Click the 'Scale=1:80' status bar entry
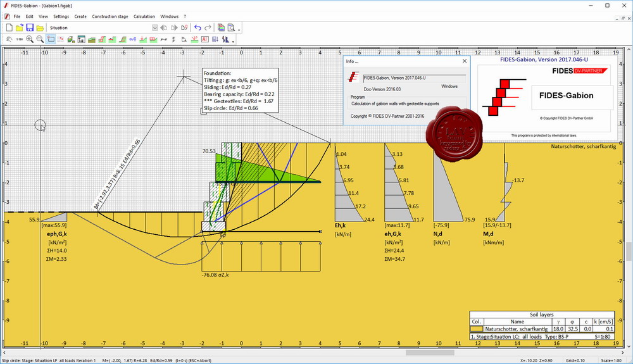The image size is (633, 364). coord(612,360)
